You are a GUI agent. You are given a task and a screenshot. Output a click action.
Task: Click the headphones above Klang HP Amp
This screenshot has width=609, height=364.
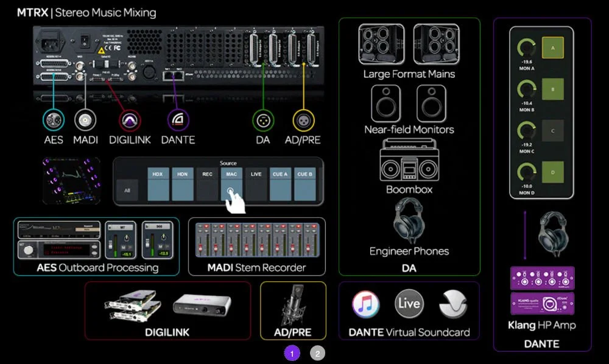554,234
